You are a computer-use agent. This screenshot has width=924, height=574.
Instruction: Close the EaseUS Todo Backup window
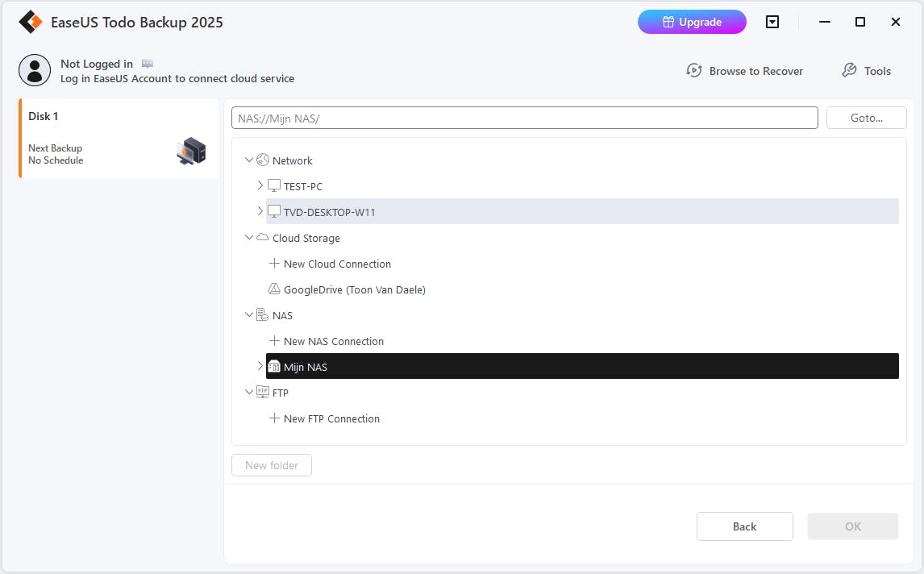[x=896, y=22]
